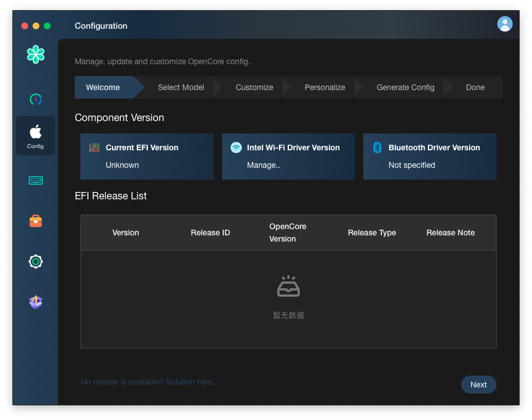Select the Config Apple sidebar item
This screenshot has height=420, width=532.
point(35,136)
